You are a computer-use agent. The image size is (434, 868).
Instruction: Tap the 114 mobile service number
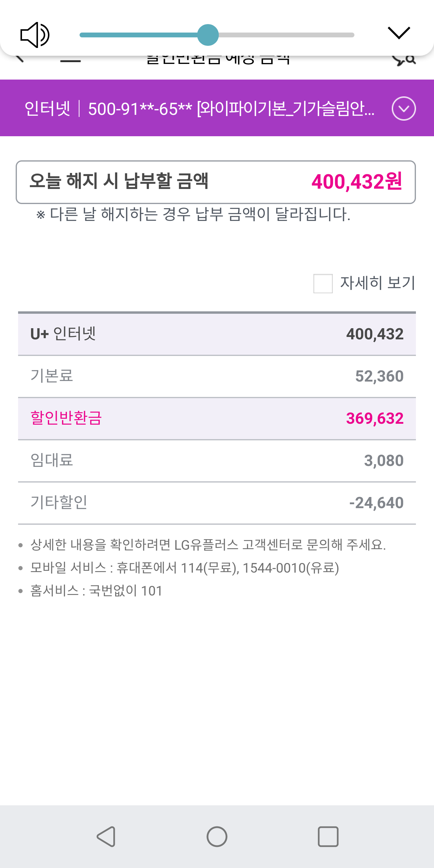[191, 568]
